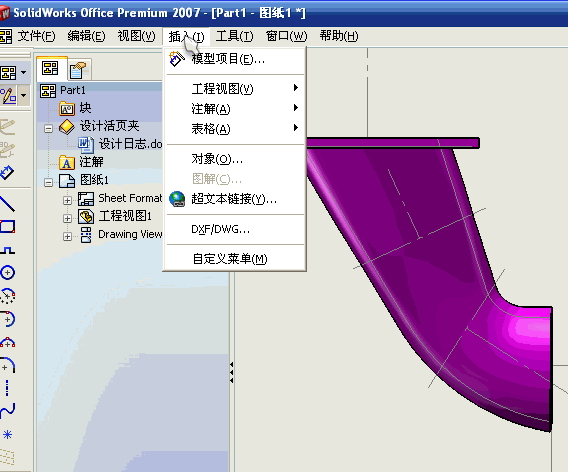Open the 窗口(W) menu

point(286,36)
